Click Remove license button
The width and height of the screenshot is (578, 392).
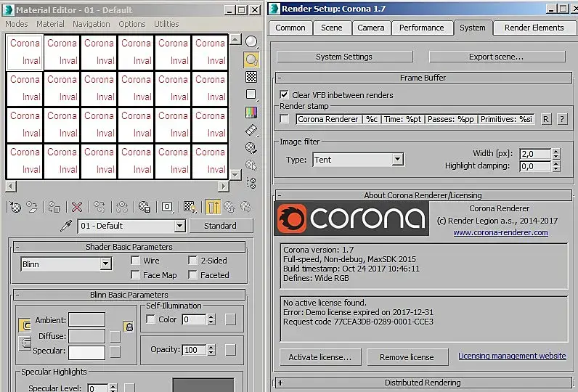coord(407,357)
